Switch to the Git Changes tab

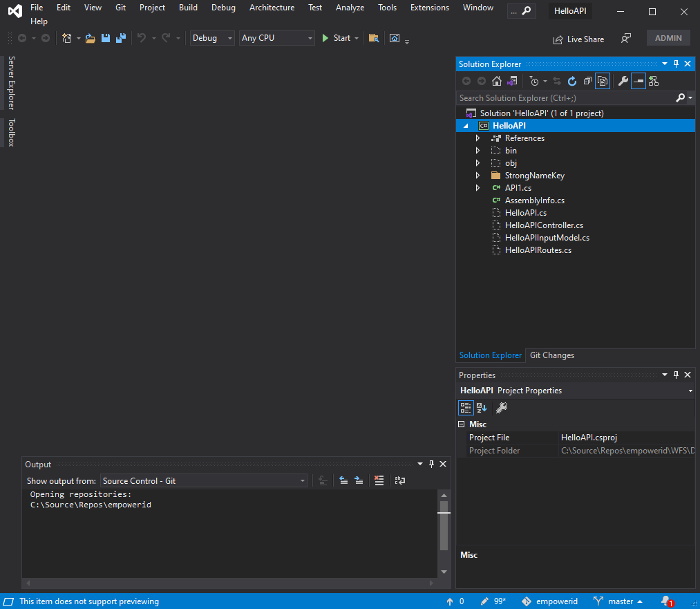(551, 355)
